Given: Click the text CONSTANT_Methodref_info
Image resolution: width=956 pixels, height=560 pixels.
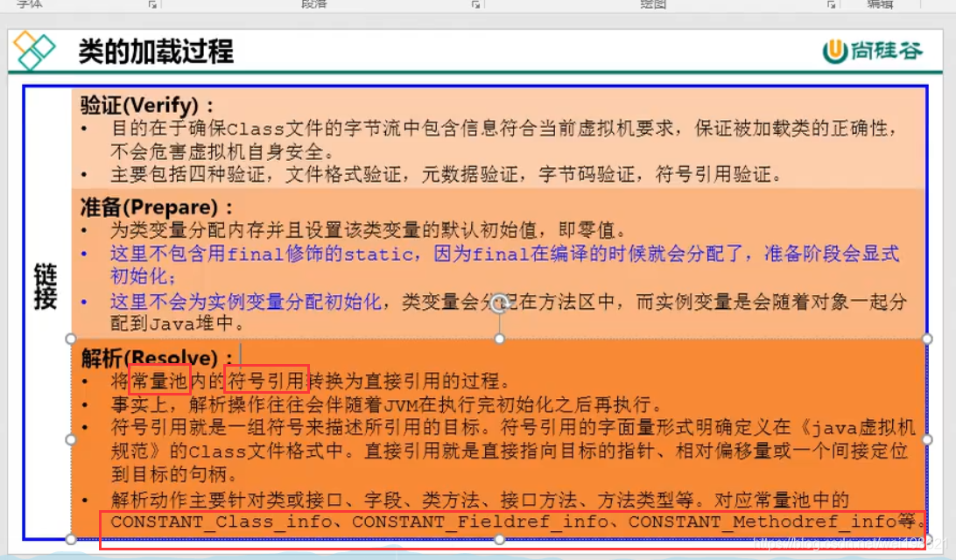Looking at the screenshot, I should tap(763, 521).
